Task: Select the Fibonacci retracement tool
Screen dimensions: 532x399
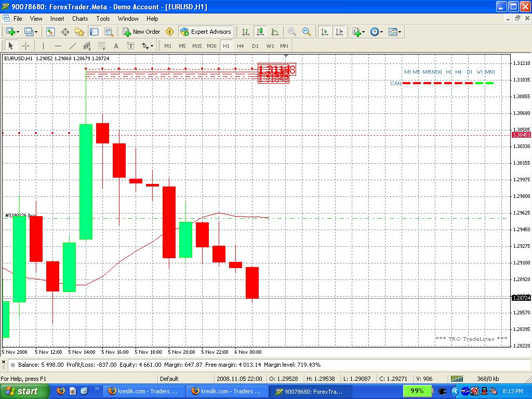Action: coord(101,46)
